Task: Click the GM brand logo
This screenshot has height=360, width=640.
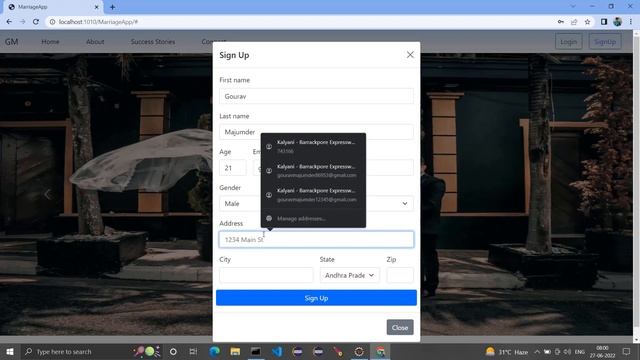Action: (11, 42)
